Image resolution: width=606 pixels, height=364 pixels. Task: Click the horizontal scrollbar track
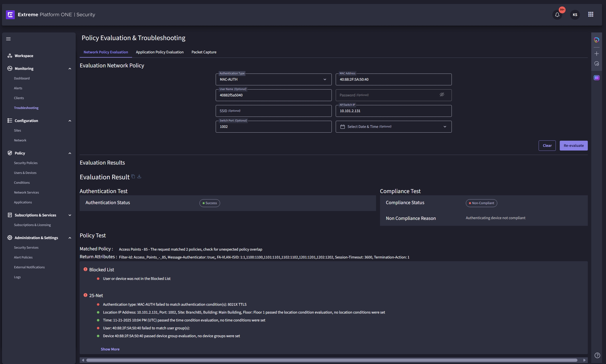332,360
